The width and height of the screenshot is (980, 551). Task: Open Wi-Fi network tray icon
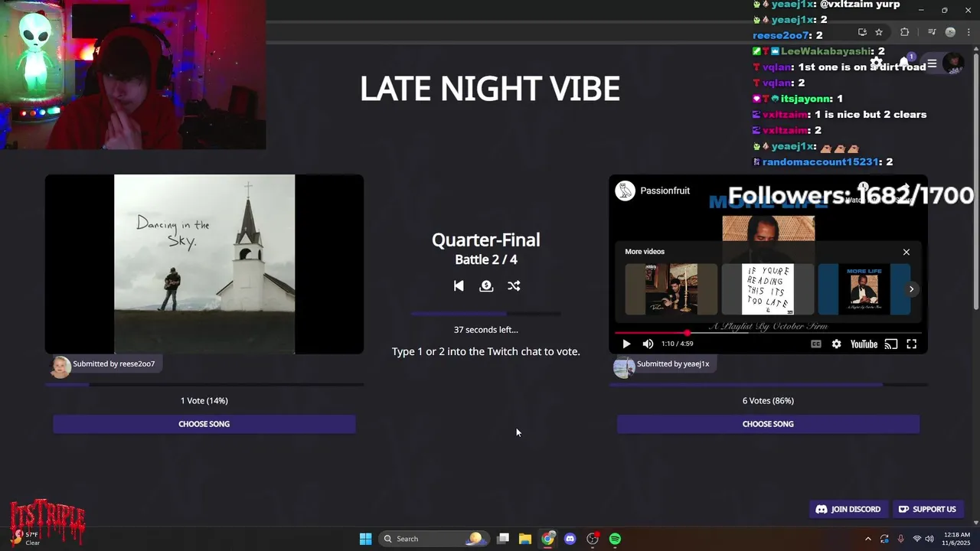917,539
